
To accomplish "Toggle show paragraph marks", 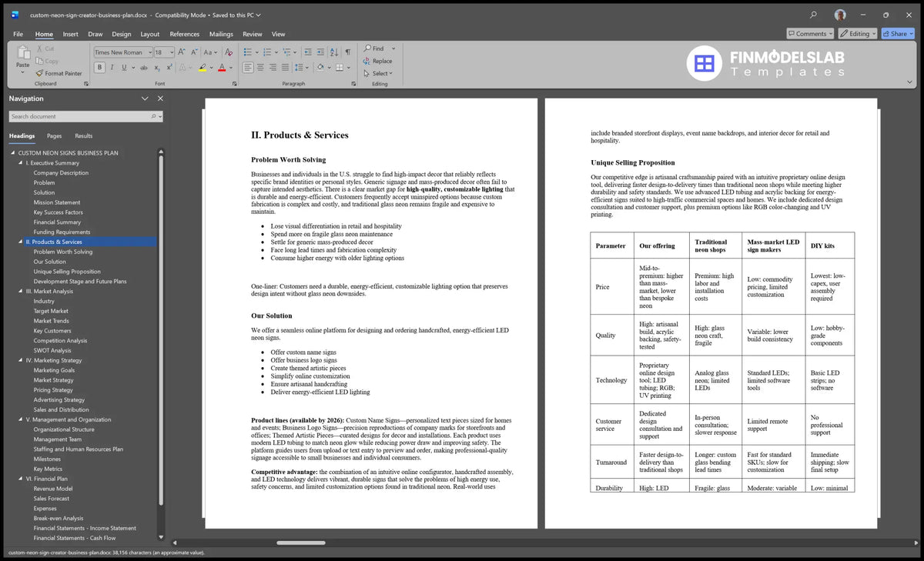I will (347, 52).
